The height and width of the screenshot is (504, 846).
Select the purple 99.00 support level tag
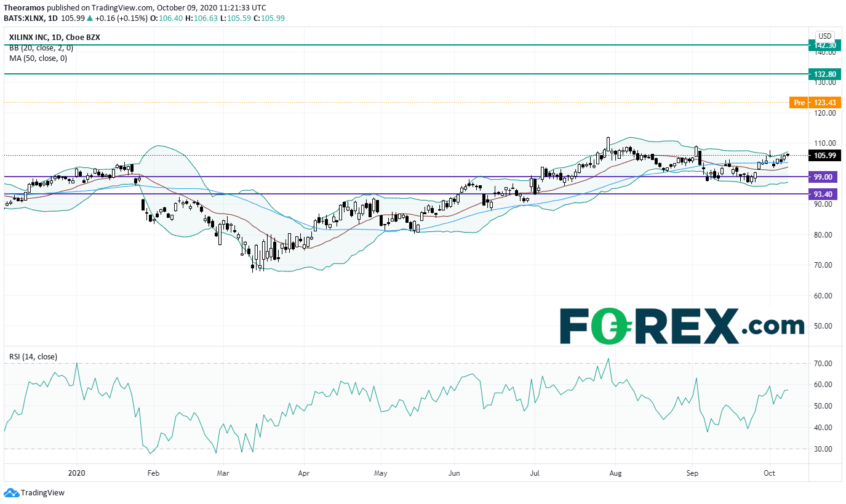click(824, 177)
